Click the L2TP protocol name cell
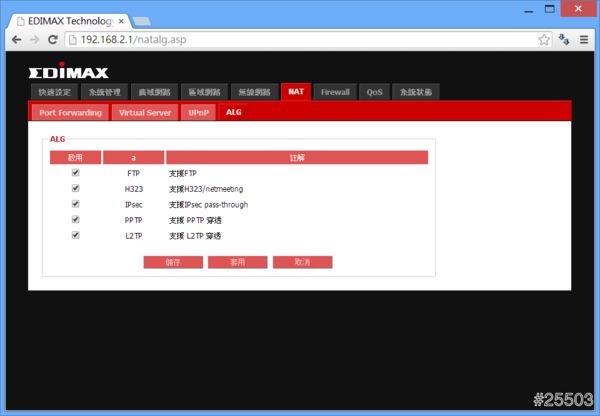The image size is (600, 416). pyautogui.click(x=134, y=236)
